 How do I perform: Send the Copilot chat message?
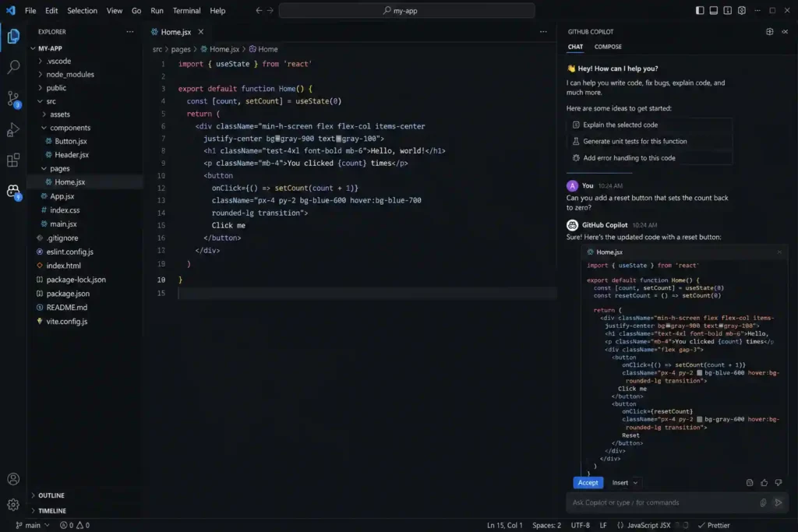[x=779, y=502]
